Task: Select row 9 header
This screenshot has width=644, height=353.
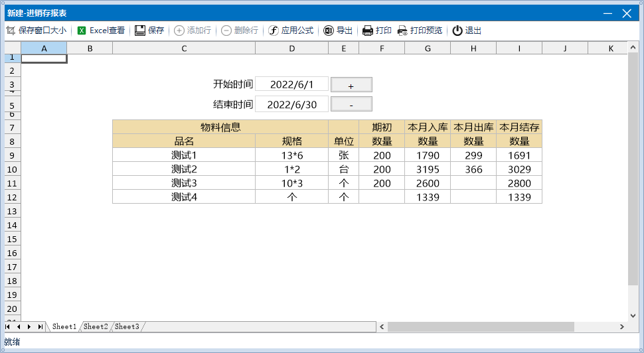Action: tap(12, 155)
